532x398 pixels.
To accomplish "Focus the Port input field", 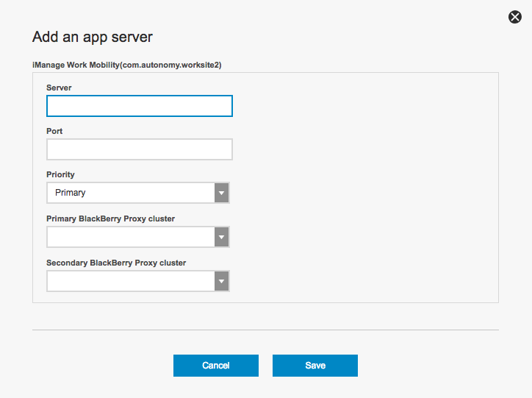I will 140,149.
